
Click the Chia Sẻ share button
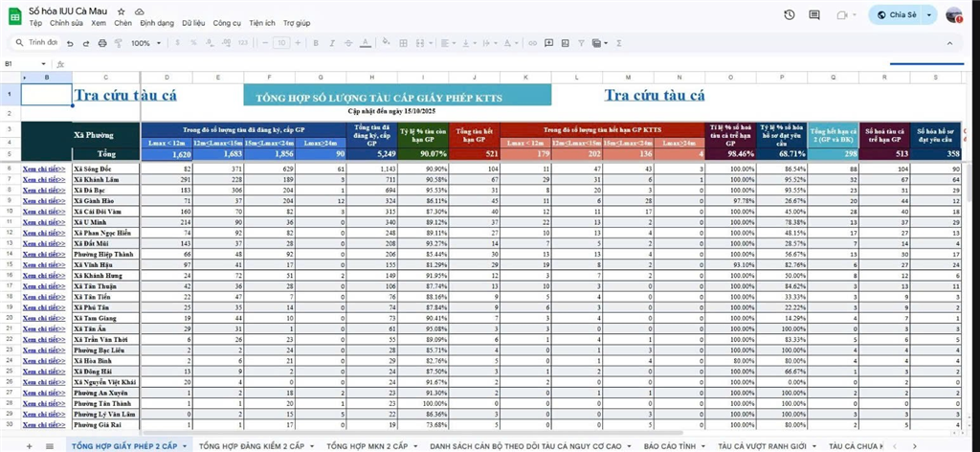pyautogui.click(x=896, y=15)
